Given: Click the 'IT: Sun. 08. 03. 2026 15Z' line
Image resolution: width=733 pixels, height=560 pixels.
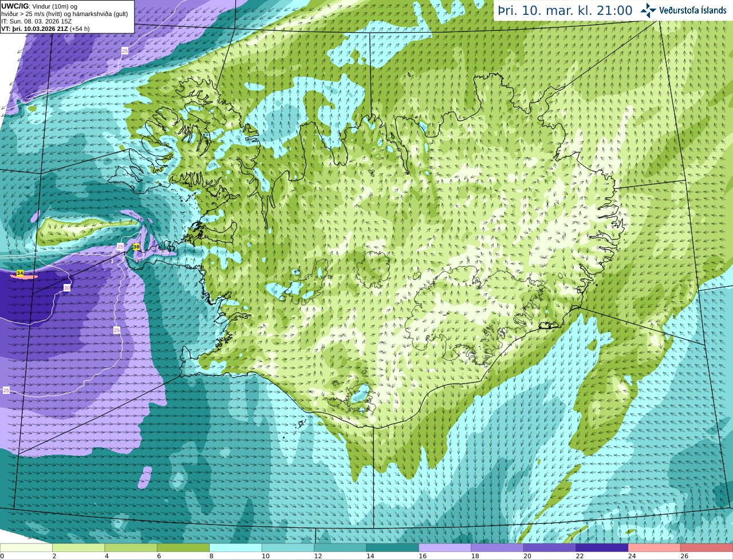Looking at the screenshot, I should (x=36, y=21).
